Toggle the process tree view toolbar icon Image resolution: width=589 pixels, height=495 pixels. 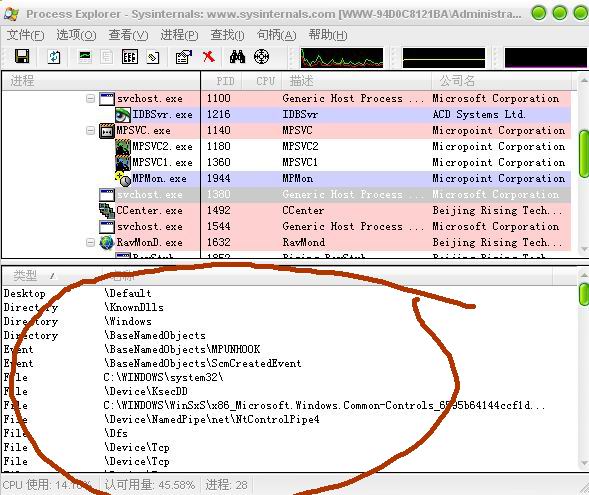(x=107, y=57)
